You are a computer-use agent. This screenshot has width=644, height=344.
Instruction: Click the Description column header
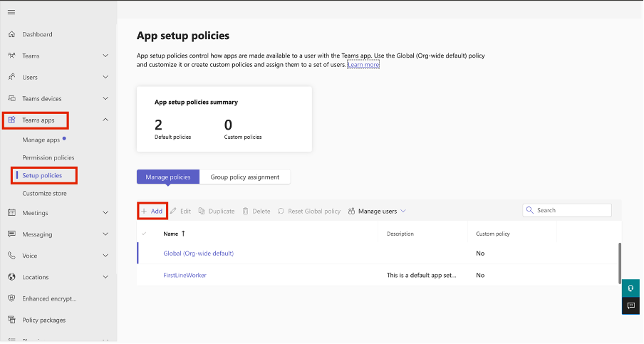click(400, 234)
